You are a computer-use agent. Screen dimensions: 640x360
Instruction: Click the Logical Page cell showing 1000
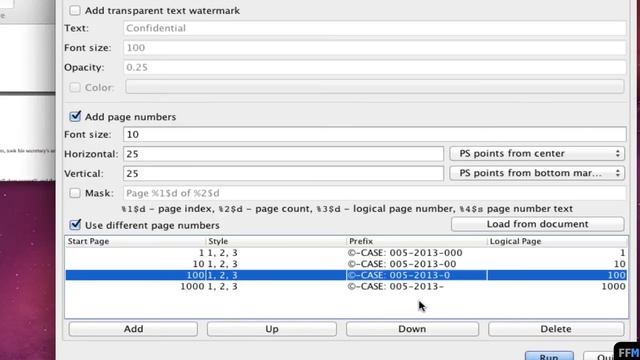click(558, 287)
